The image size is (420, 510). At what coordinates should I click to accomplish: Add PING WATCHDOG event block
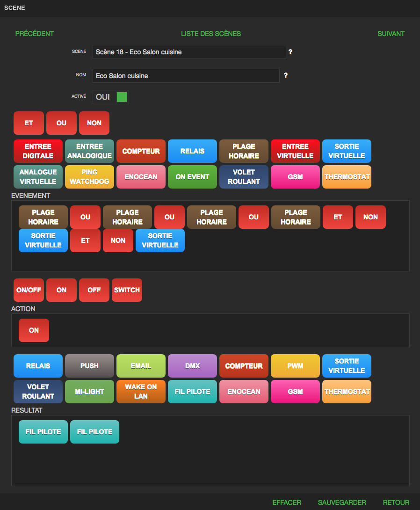pos(89,177)
